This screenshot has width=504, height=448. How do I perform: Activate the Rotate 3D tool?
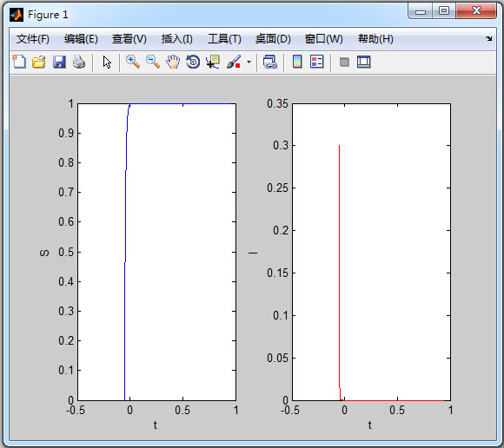click(x=193, y=62)
